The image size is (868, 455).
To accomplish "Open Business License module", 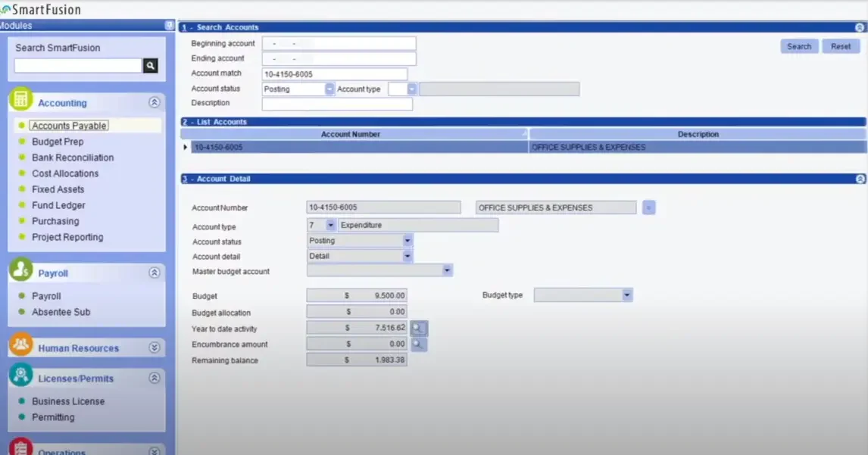I will pyautogui.click(x=68, y=401).
